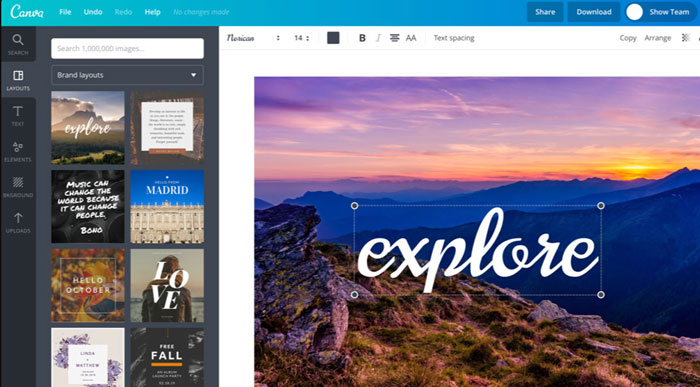Click the bottom-right handle of the explore text box
The height and width of the screenshot is (387, 700).
[x=601, y=295]
